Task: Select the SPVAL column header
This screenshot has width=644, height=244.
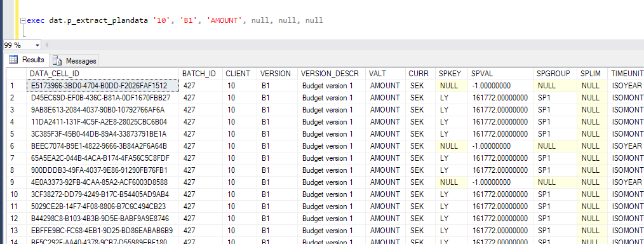Action: coord(500,74)
